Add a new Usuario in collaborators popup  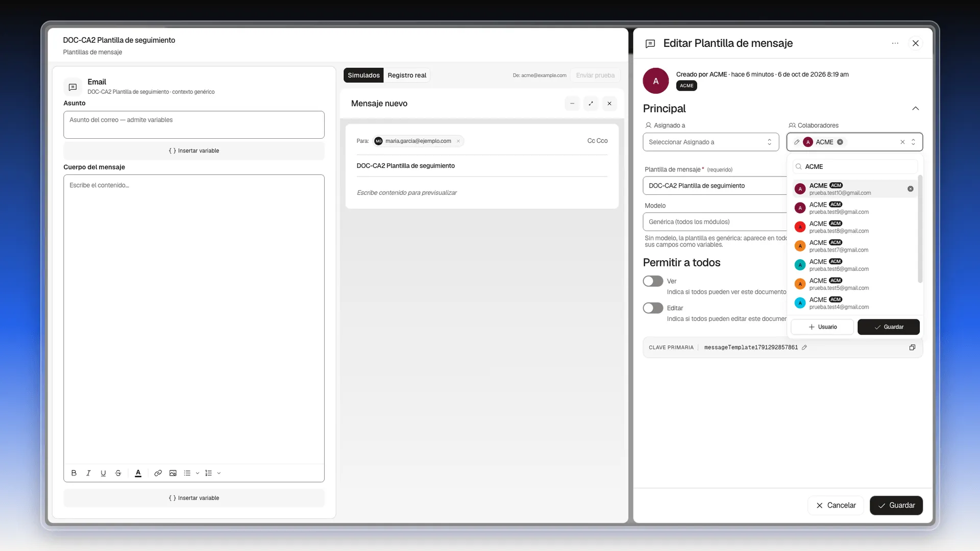click(x=822, y=327)
